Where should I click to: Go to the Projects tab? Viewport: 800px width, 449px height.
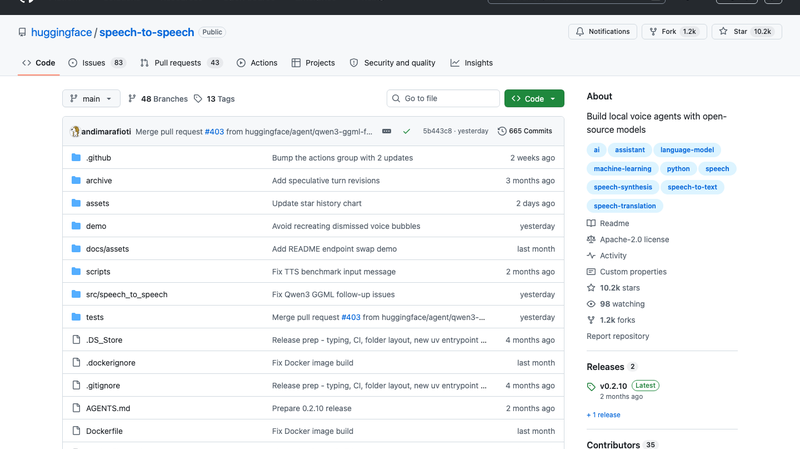click(x=313, y=63)
